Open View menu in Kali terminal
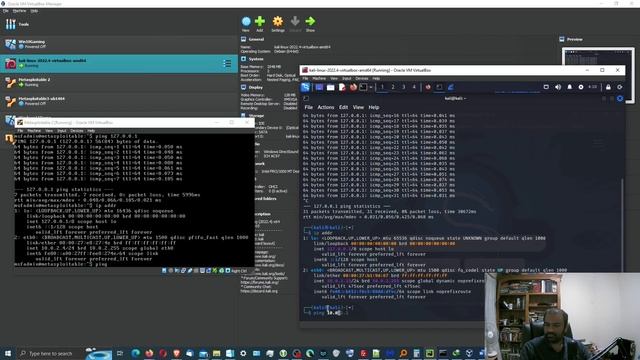Image resolution: width=640 pixels, height=360 pixels. coord(358,107)
